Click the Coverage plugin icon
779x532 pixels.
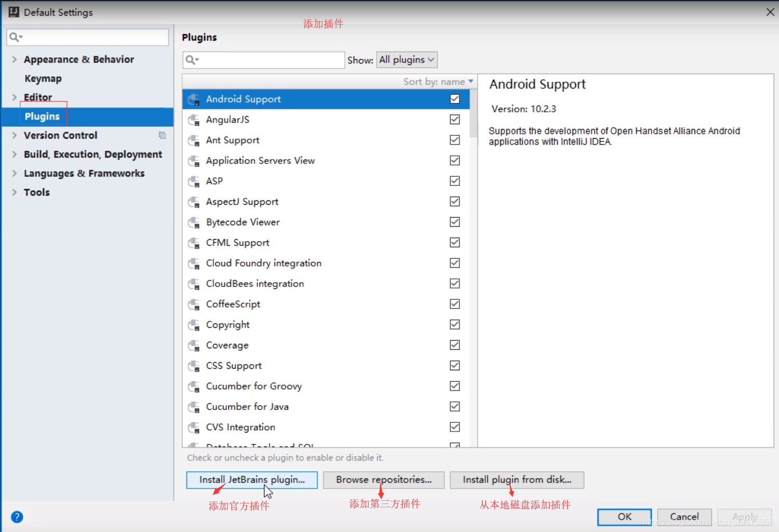[193, 346]
